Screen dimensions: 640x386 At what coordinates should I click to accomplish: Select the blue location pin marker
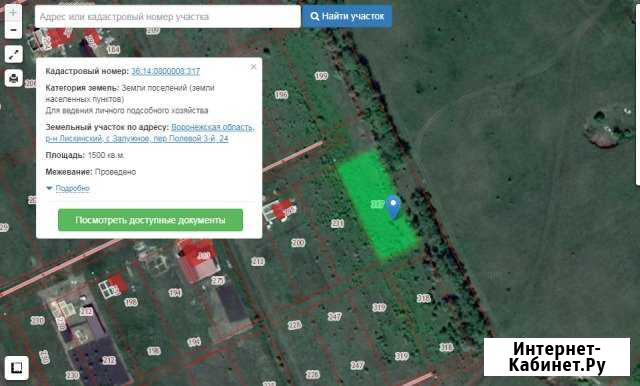393,206
